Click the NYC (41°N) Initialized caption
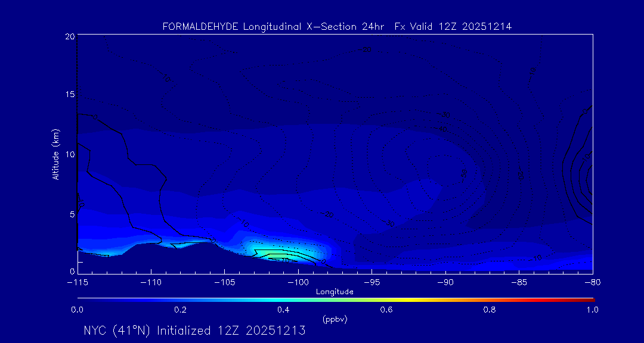 (194, 331)
